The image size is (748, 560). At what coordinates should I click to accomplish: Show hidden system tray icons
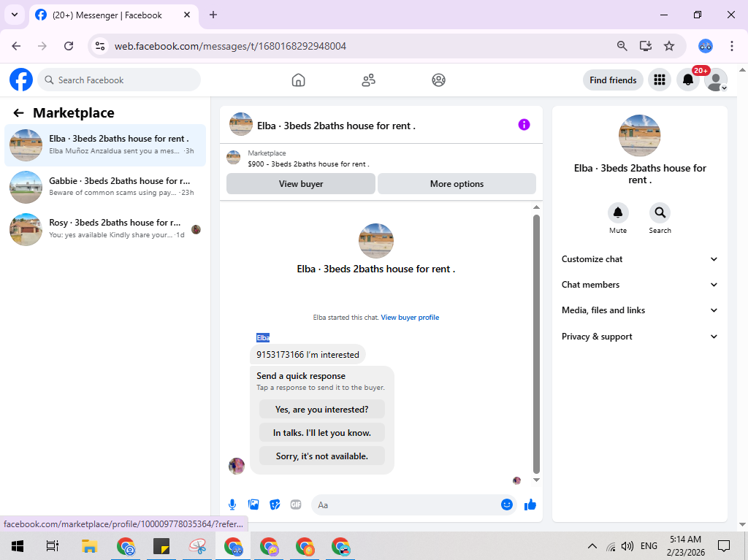(x=592, y=546)
